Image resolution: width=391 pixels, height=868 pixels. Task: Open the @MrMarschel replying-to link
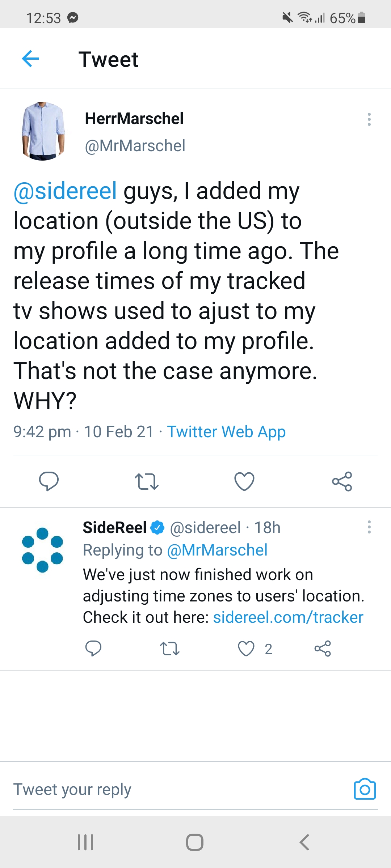(217, 550)
